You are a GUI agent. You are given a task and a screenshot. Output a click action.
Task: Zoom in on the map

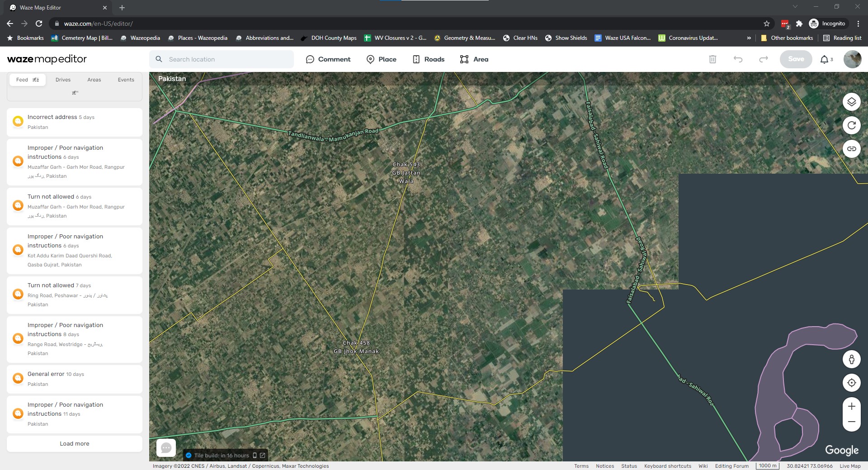[x=851, y=406]
